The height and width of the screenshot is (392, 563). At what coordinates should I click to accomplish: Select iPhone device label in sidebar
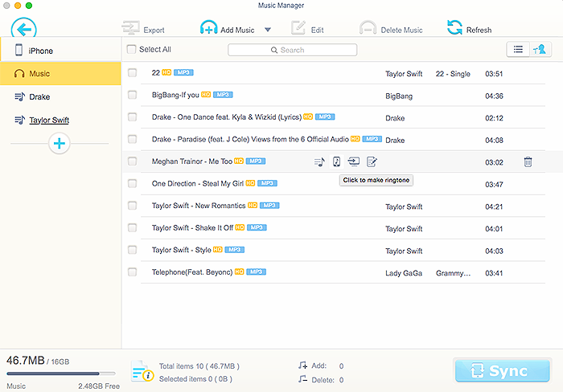pos(40,51)
